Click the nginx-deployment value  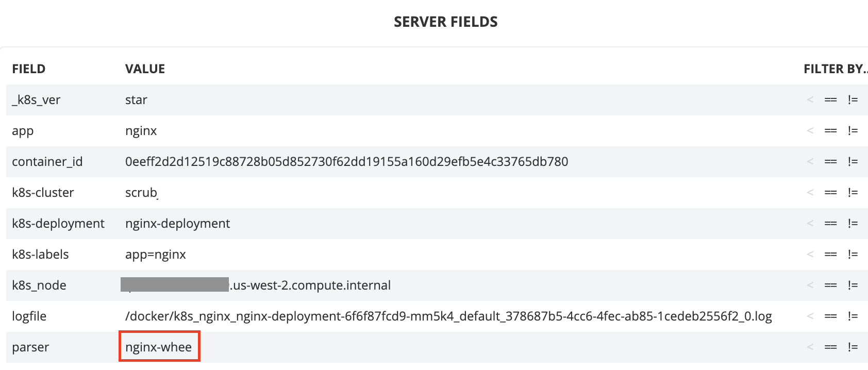click(177, 224)
